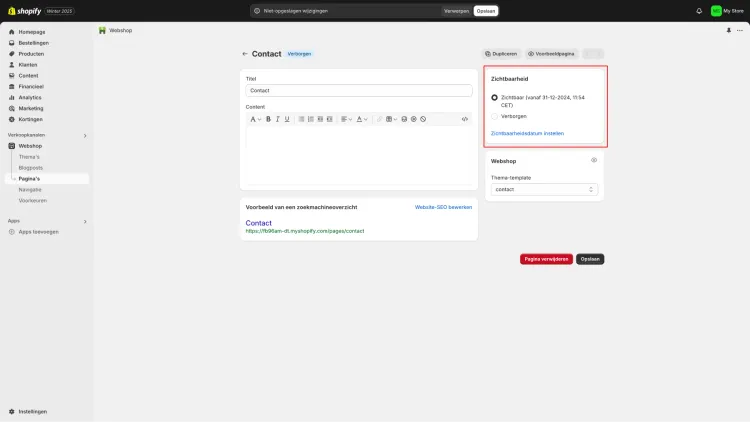This screenshot has height=422, width=750.
Task: Open notifications bell in top bar
Action: (699, 11)
